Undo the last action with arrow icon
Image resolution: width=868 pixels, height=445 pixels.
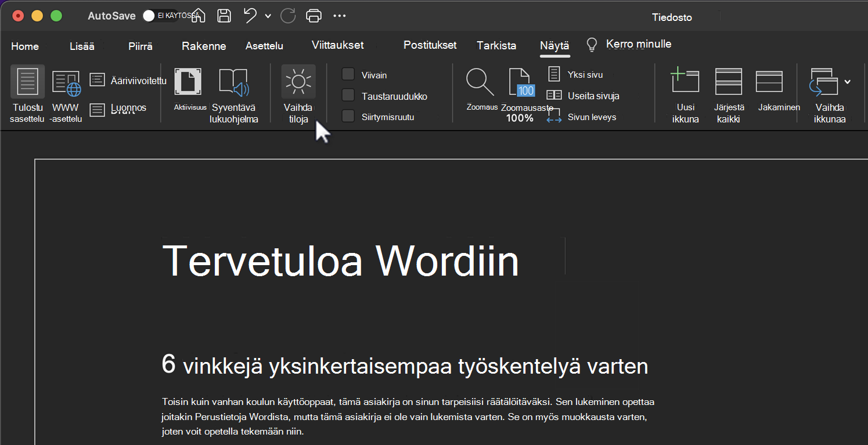250,16
